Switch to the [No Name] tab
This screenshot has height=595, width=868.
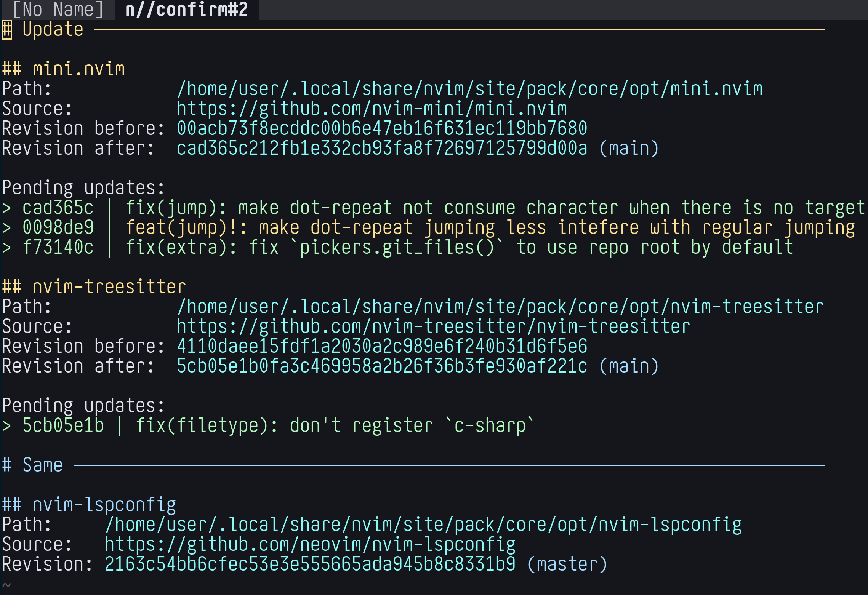(58, 10)
